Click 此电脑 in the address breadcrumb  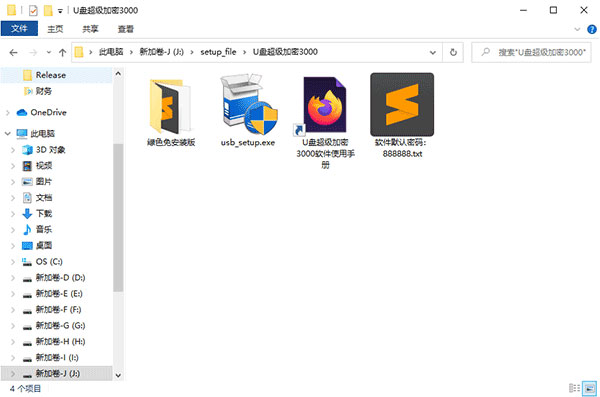pyautogui.click(x=111, y=52)
